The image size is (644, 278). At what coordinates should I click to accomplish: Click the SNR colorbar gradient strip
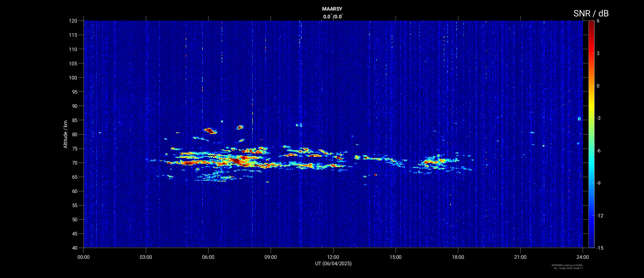(x=591, y=134)
